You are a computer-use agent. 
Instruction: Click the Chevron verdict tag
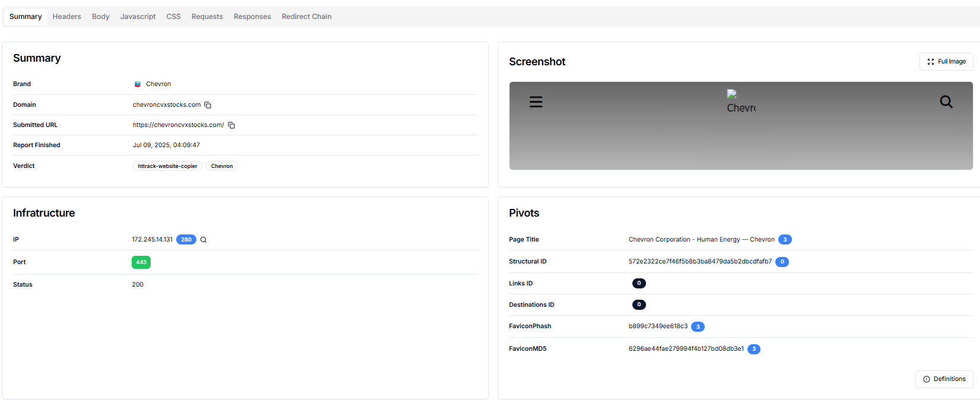click(x=222, y=166)
